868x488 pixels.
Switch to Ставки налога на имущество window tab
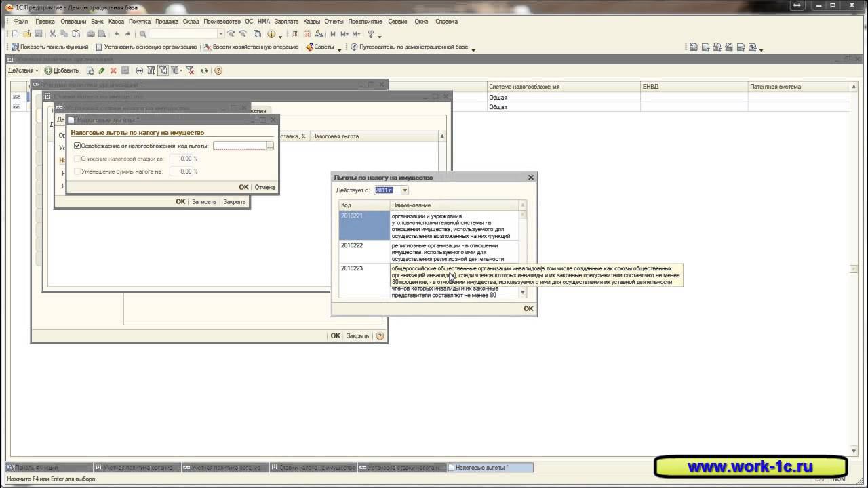coord(313,468)
